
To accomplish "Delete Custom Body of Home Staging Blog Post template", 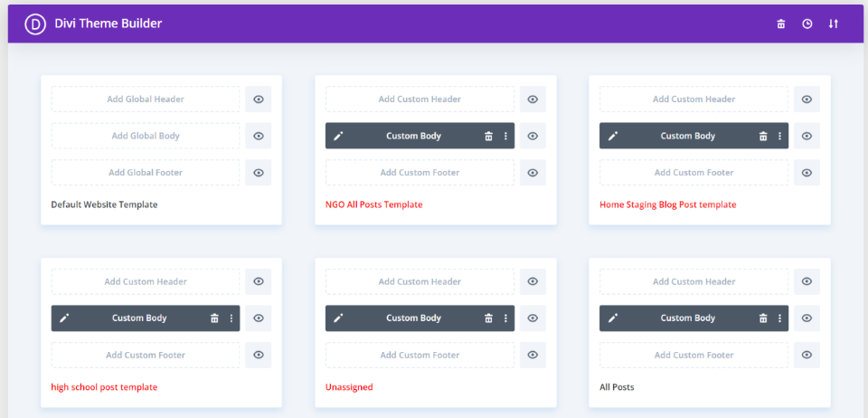I will coord(763,137).
